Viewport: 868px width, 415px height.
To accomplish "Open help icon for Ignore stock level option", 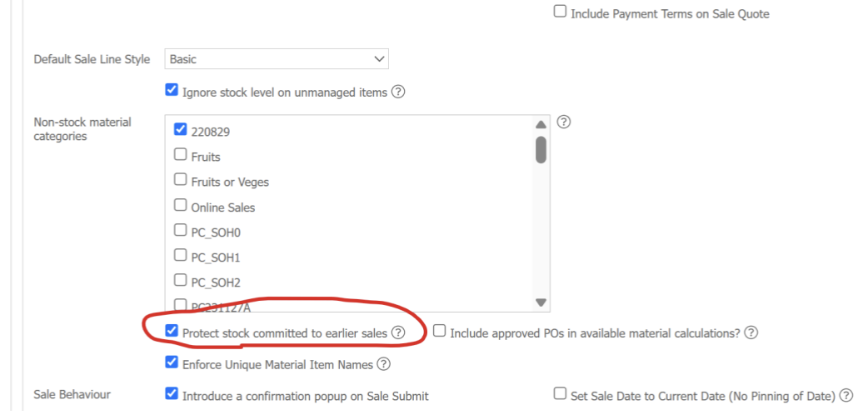I will (398, 92).
